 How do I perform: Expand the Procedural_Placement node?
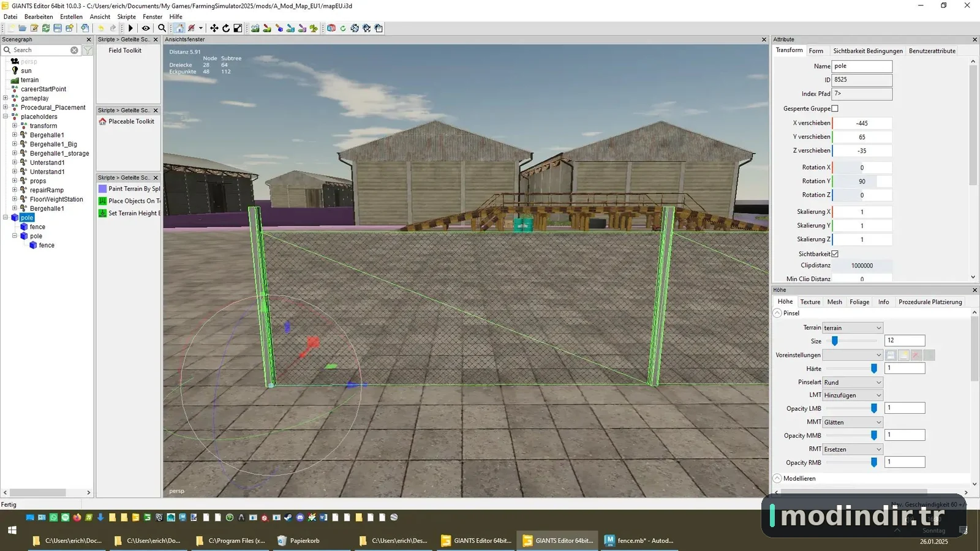click(x=6, y=107)
